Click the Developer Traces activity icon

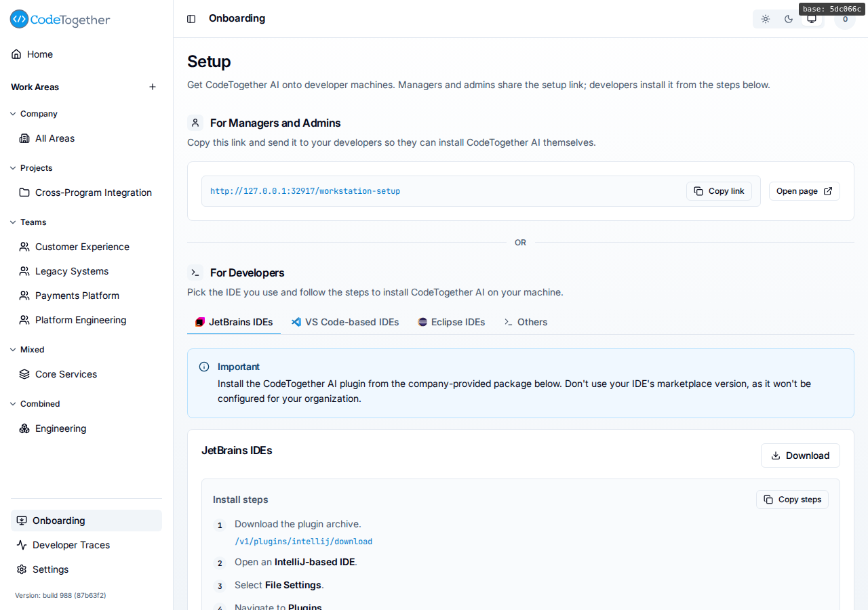[22, 545]
